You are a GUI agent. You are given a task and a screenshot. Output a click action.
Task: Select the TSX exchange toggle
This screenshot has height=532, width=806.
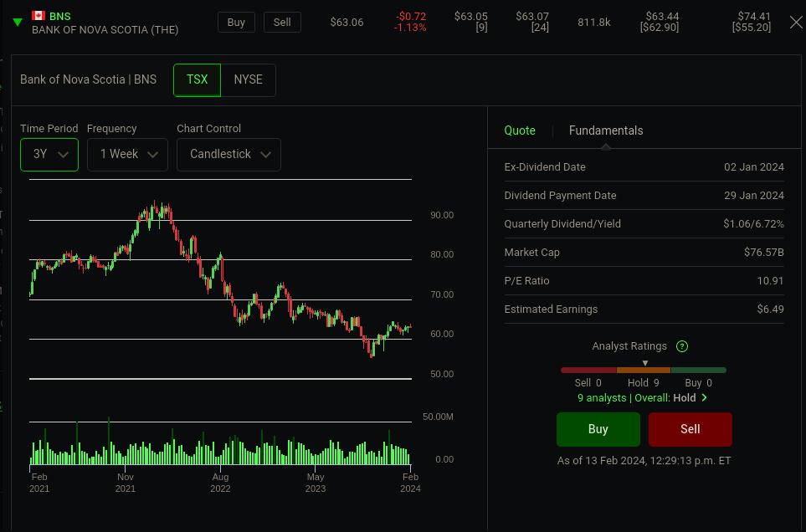(197, 79)
